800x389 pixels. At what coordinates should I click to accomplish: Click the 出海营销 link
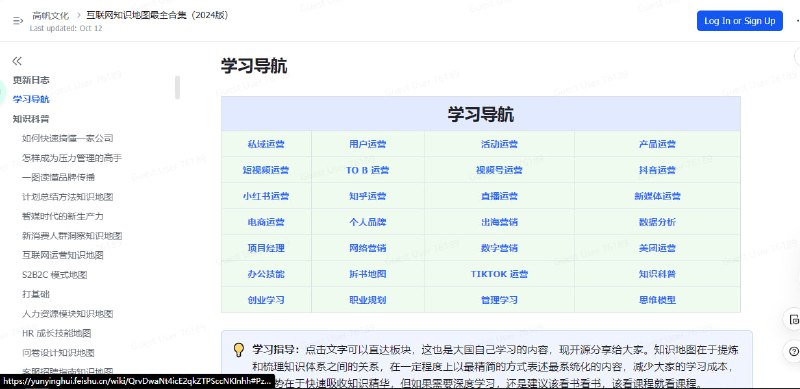499,222
